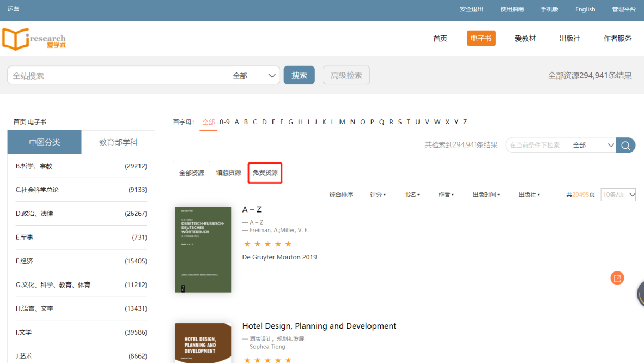The width and height of the screenshot is (644, 363).
Task: Filter by first letter M
Action: (x=342, y=122)
